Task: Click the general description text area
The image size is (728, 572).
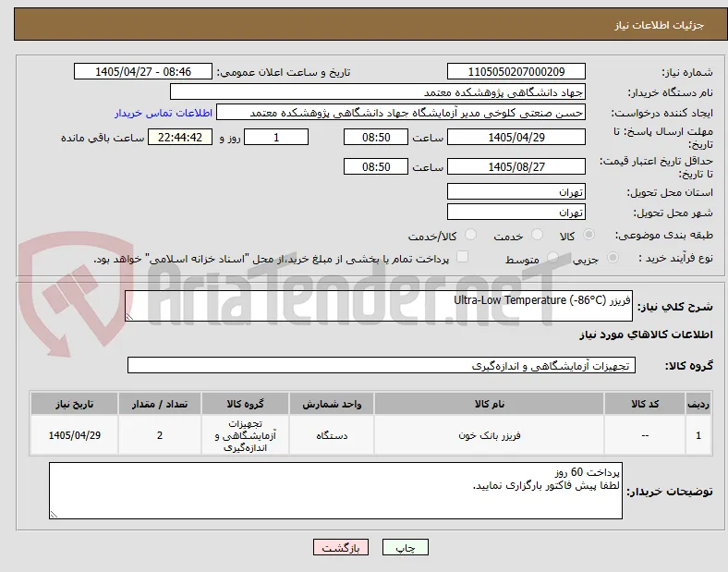Action: click(x=379, y=306)
